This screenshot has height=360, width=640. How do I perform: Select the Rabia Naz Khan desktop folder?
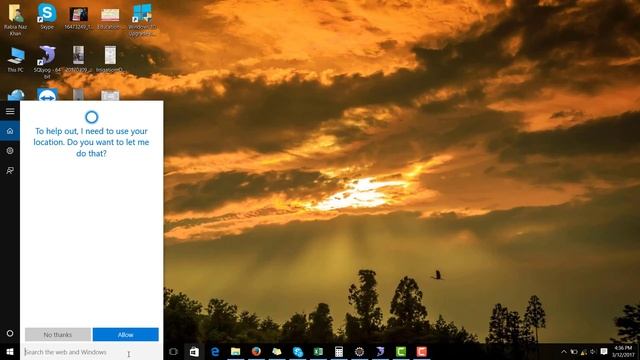[x=16, y=20]
